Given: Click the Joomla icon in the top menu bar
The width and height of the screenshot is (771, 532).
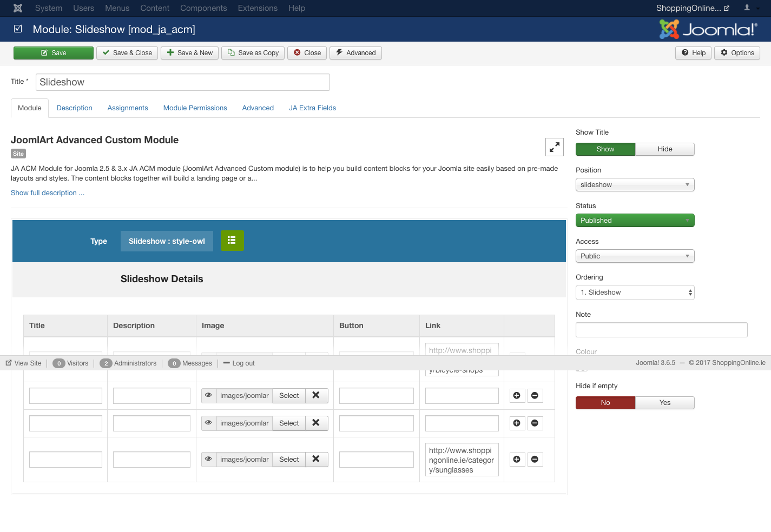Looking at the screenshot, I should [18, 8].
